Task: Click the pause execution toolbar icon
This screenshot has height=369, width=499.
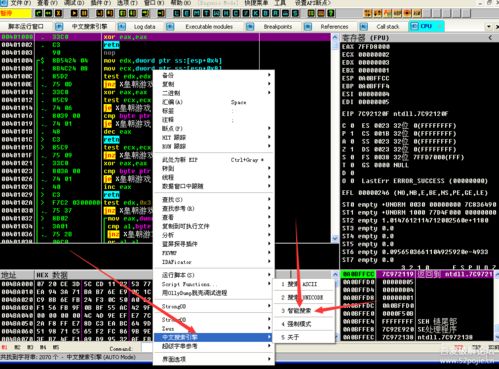Action: [x=84, y=13]
